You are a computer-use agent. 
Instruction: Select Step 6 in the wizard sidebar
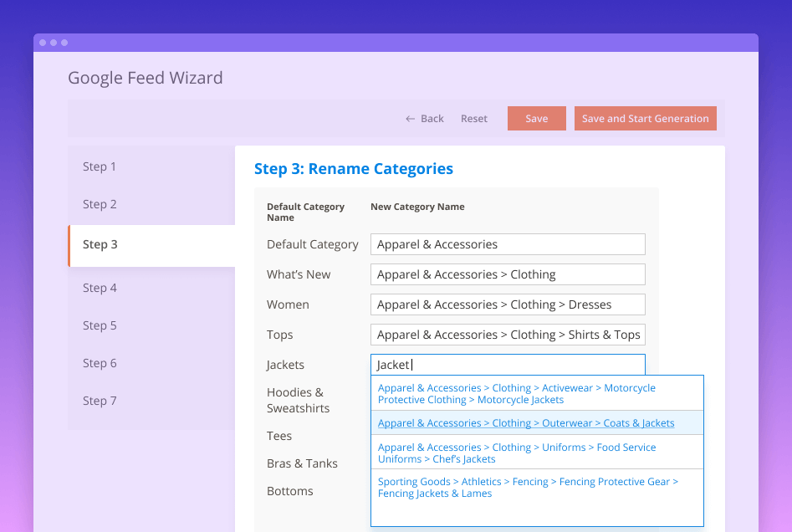(100, 363)
